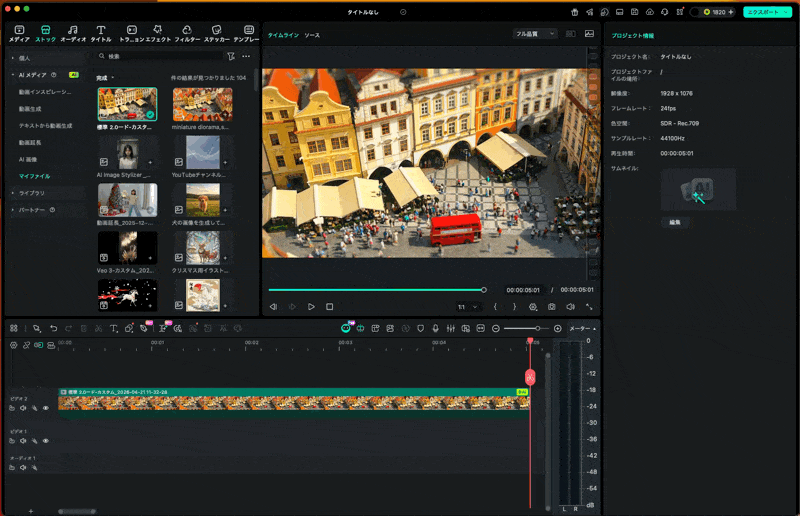This screenshot has height=516, width=800.
Task: Mute the オーディオ 1 track
Action: coord(23,468)
